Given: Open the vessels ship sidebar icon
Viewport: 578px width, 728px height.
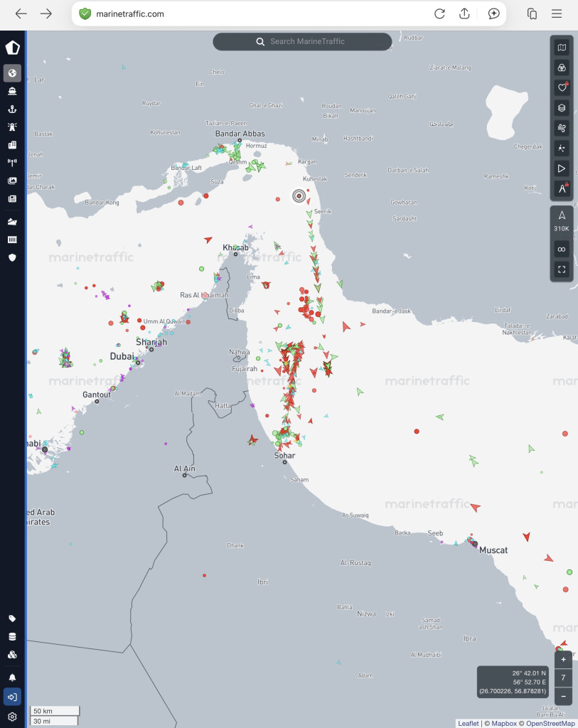Looking at the screenshot, I should click(x=13, y=91).
